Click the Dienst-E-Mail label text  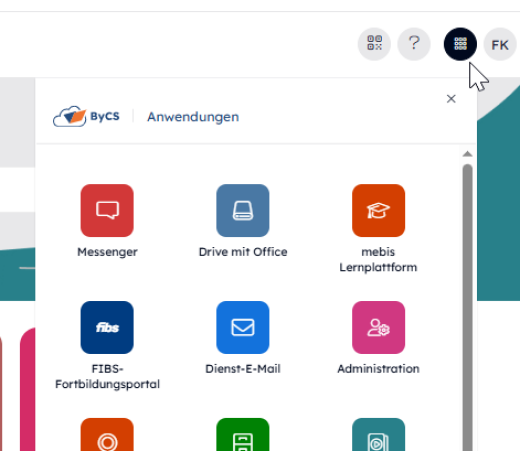(243, 369)
